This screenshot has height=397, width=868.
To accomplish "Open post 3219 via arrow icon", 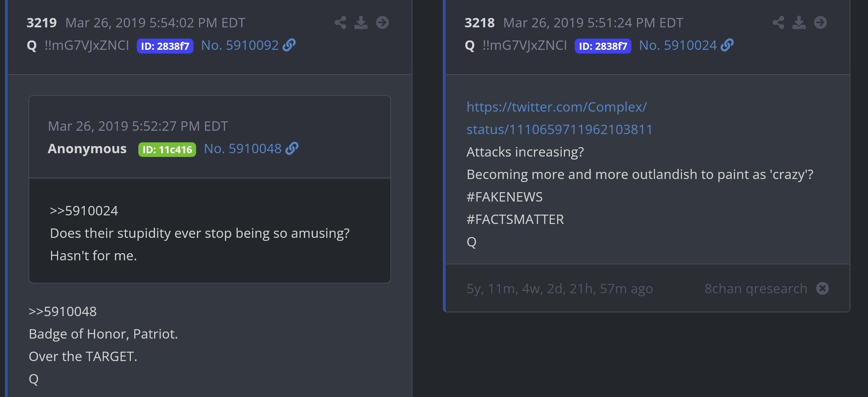I will click(x=382, y=22).
